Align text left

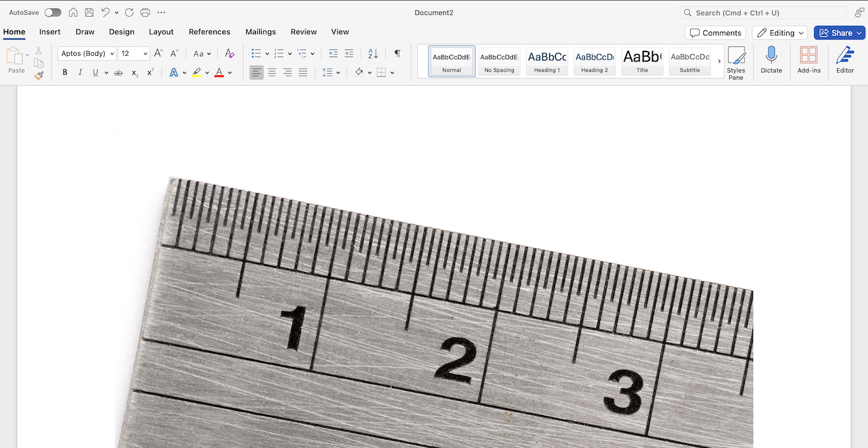[257, 73]
